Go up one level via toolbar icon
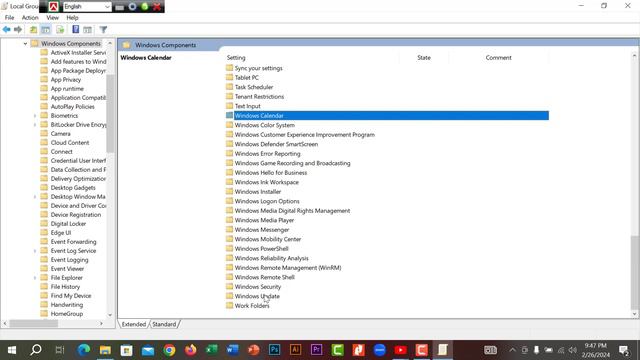 coord(33,29)
